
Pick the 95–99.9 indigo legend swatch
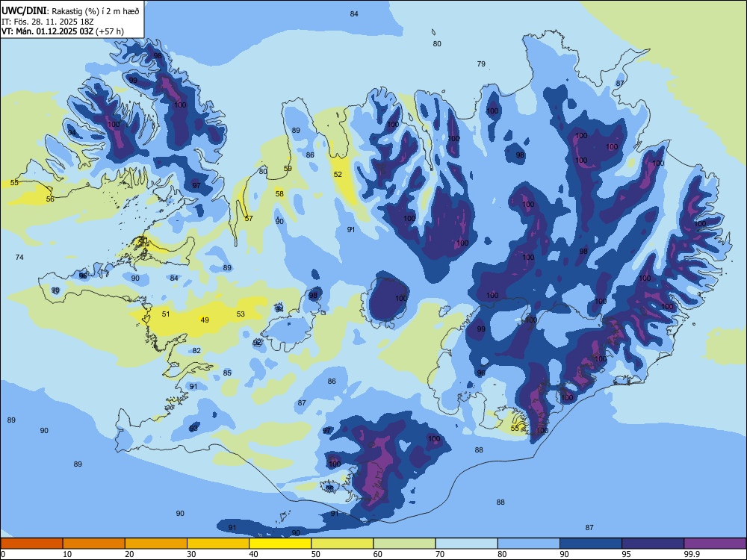[653, 544]
